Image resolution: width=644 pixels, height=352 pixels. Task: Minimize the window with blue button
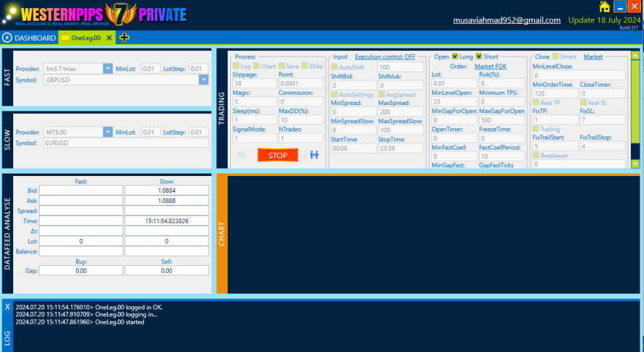[620, 6]
